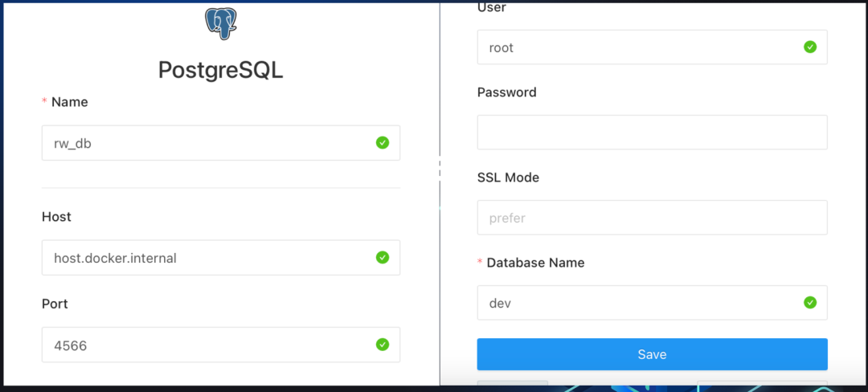Focus the empty Password field
Viewport: 868px width, 392px height.
pos(652,133)
